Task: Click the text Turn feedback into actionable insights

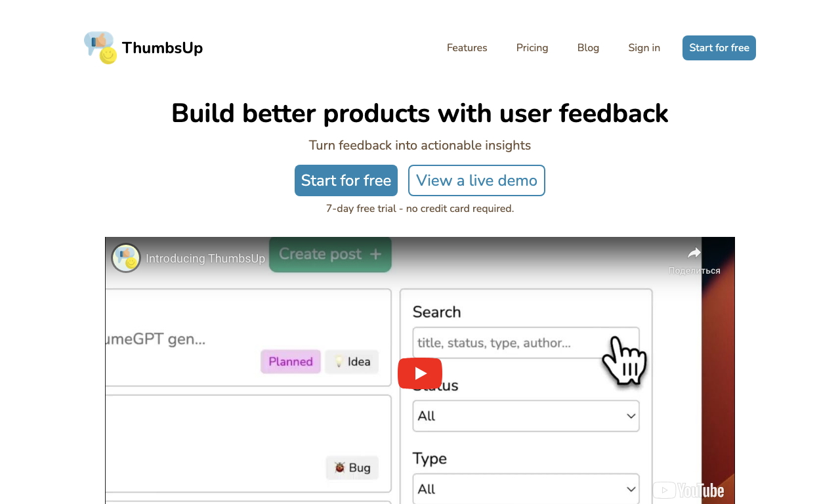Action: (x=420, y=145)
